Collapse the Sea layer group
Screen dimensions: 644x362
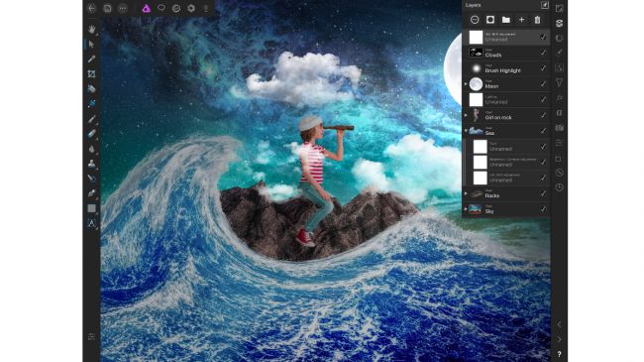click(x=466, y=131)
